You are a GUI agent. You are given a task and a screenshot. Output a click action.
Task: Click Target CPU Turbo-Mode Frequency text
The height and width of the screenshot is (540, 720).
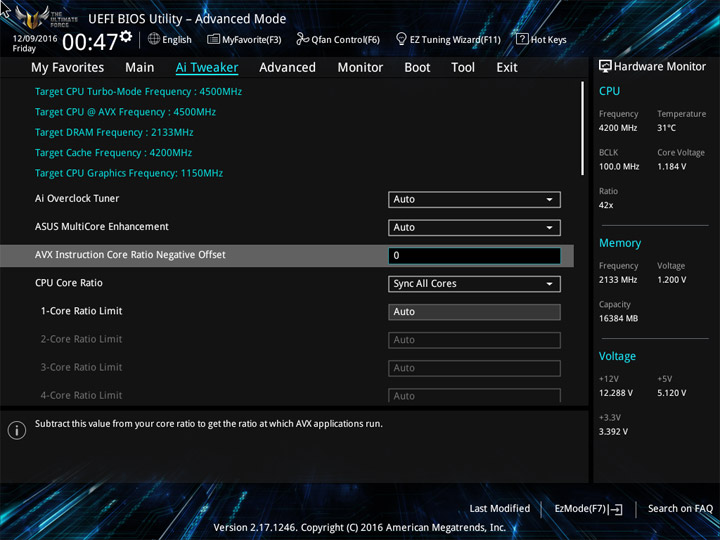(x=139, y=92)
